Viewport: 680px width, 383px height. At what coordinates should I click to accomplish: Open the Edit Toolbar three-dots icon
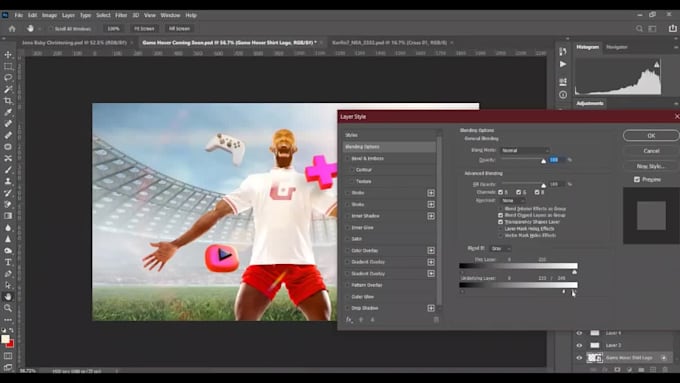8,320
